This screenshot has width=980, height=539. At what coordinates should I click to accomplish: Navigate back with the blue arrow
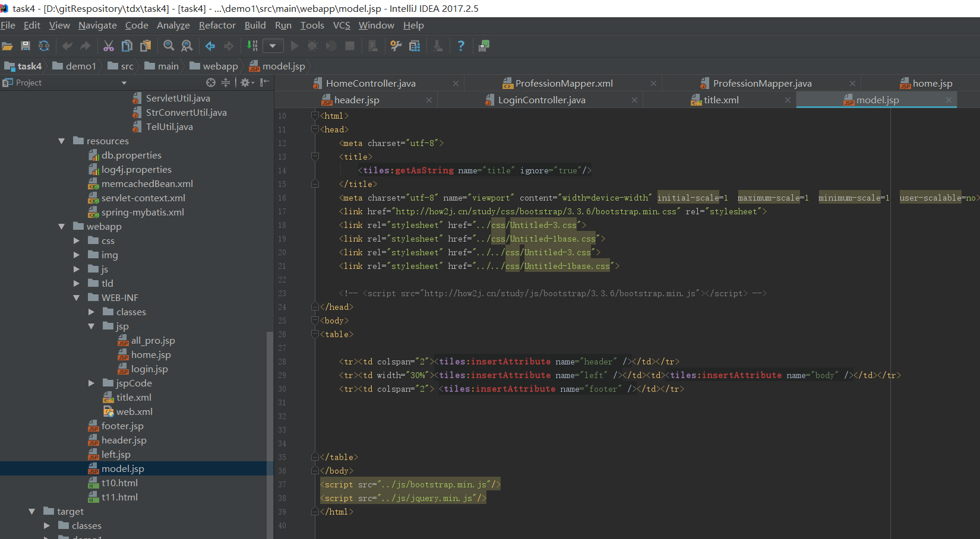[x=210, y=46]
